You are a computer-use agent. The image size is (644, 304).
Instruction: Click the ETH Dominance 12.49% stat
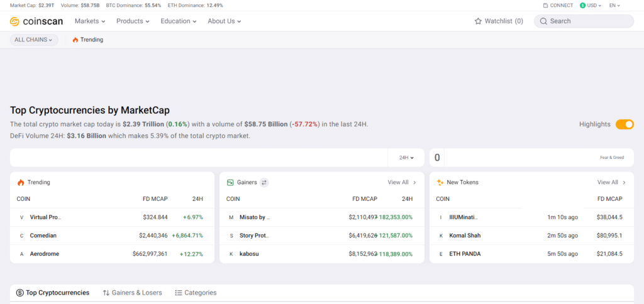pyautogui.click(x=196, y=5)
